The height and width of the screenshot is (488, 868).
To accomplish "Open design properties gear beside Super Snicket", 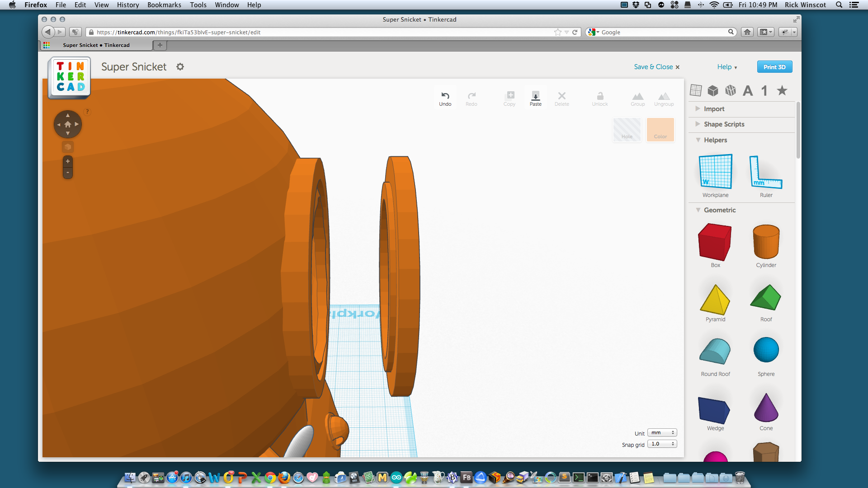I will tap(180, 67).
